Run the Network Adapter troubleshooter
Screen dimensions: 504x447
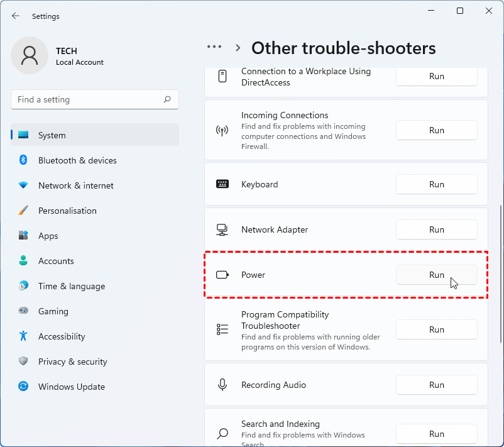pos(436,229)
